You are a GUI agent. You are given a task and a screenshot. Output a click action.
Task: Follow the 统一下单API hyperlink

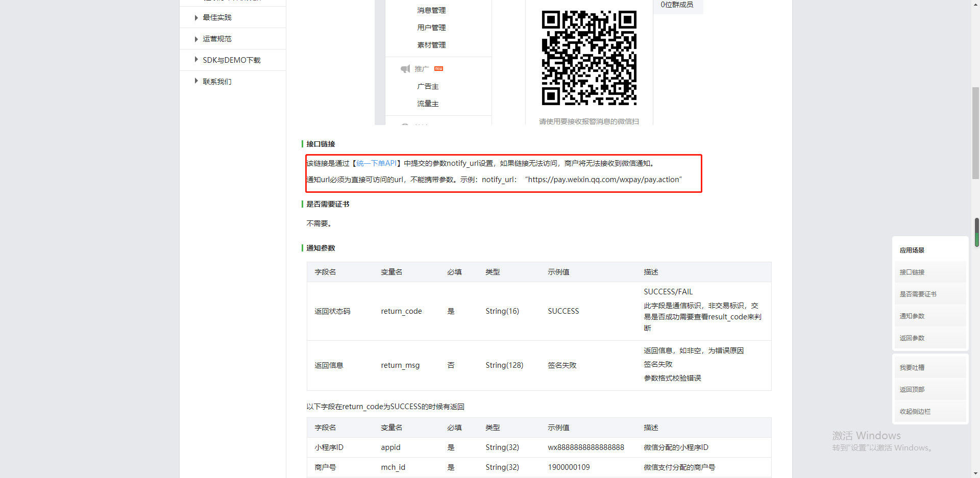pos(376,163)
